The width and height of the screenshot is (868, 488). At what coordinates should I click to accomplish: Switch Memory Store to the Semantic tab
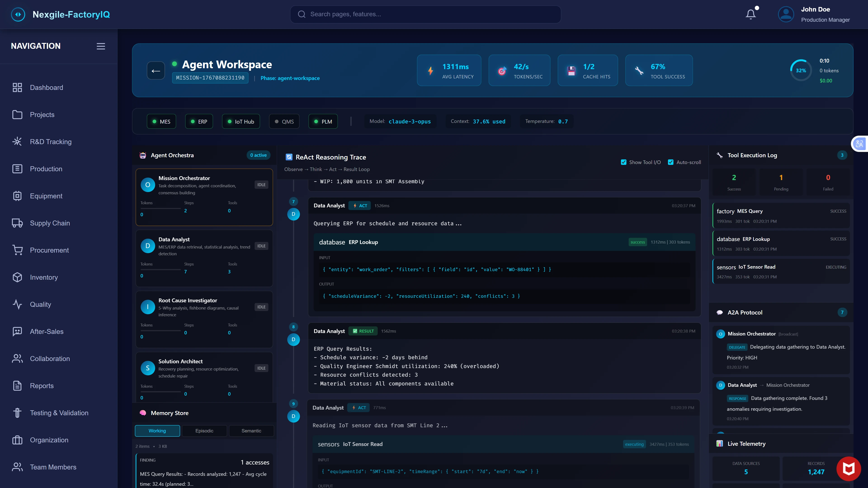tap(251, 431)
